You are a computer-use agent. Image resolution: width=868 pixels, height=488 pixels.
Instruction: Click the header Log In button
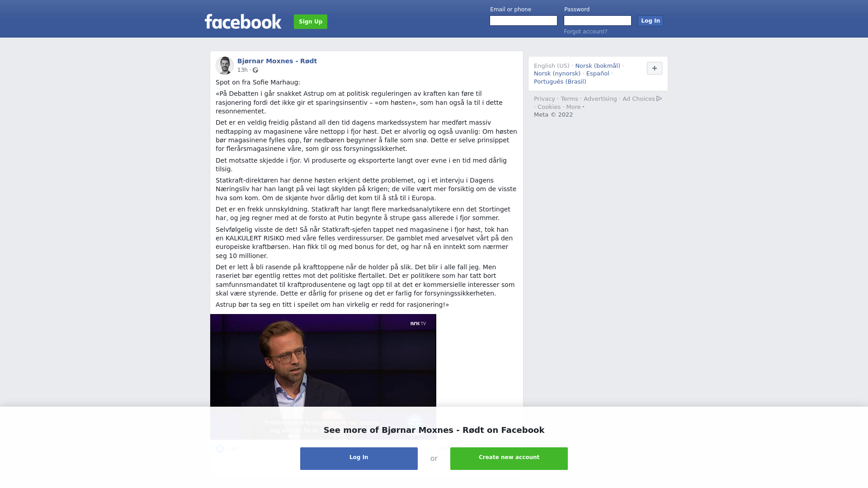650,21
